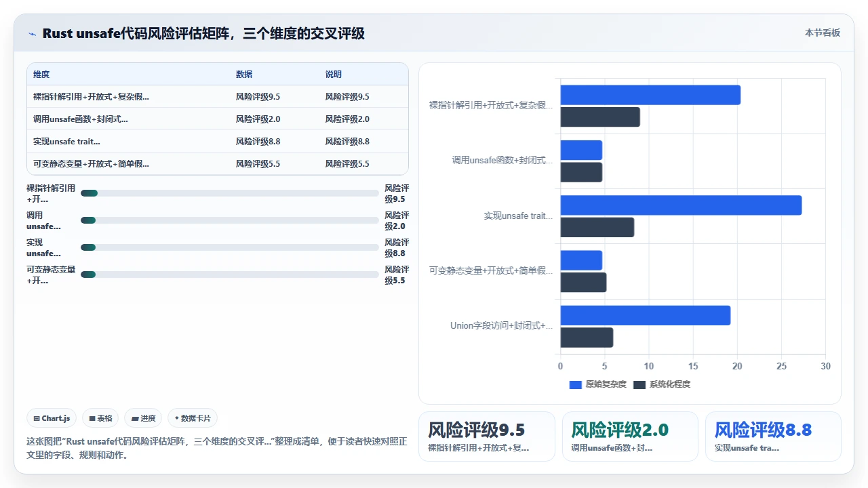Viewport: 868px width, 488px height.
Task: Click the 维度 column header
Action: click(x=41, y=75)
